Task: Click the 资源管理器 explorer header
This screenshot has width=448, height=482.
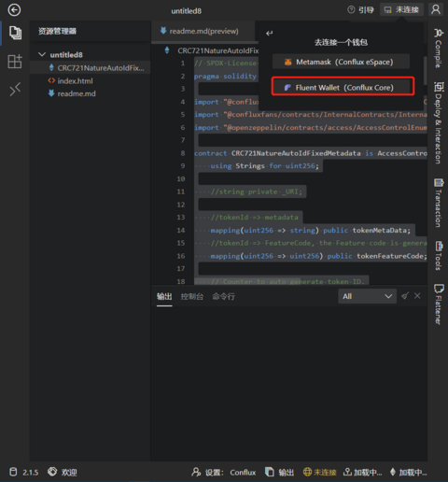Action: coord(58,31)
